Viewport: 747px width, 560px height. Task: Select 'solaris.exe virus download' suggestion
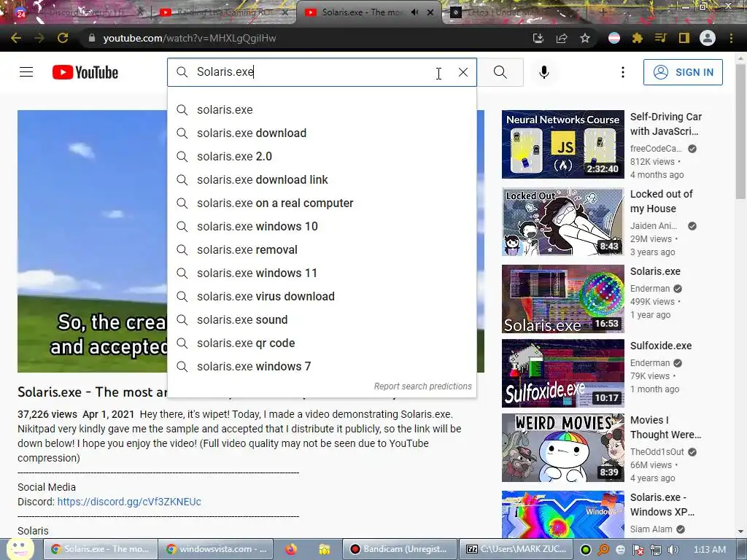pos(322,296)
